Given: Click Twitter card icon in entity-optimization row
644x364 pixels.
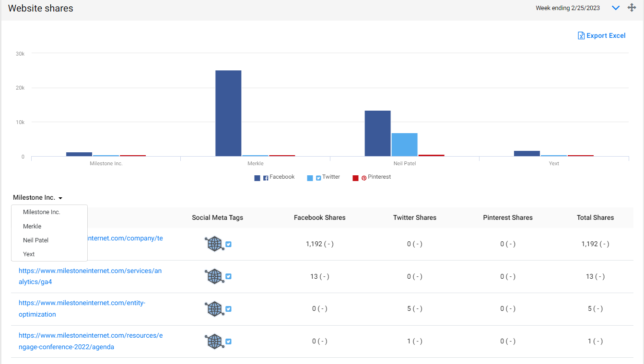Looking at the screenshot, I should pyautogui.click(x=229, y=309).
